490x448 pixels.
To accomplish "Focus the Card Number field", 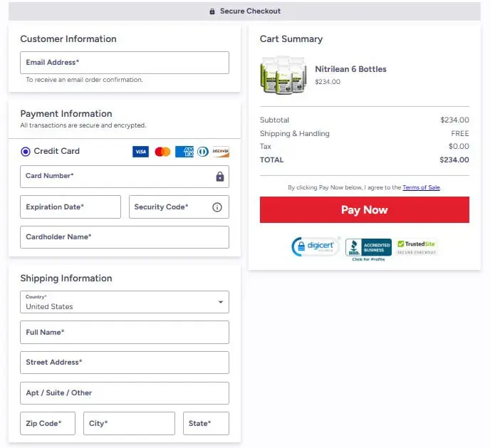I will click(x=125, y=177).
